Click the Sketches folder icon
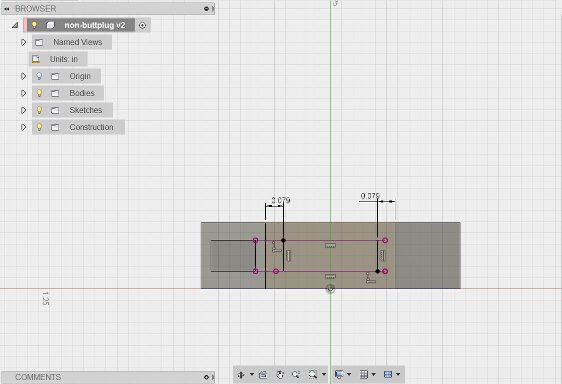 tap(55, 110)
